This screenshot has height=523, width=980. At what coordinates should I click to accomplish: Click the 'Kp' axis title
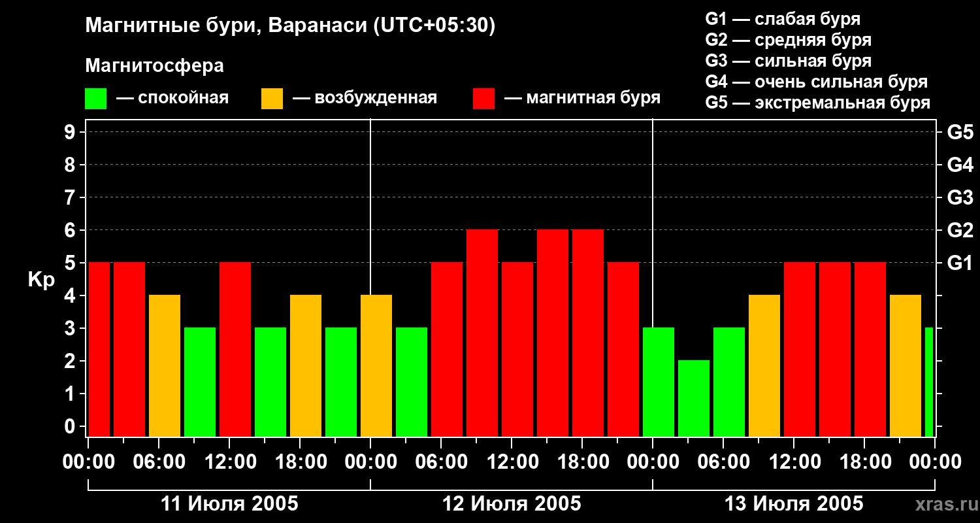(x=41, y=279)
